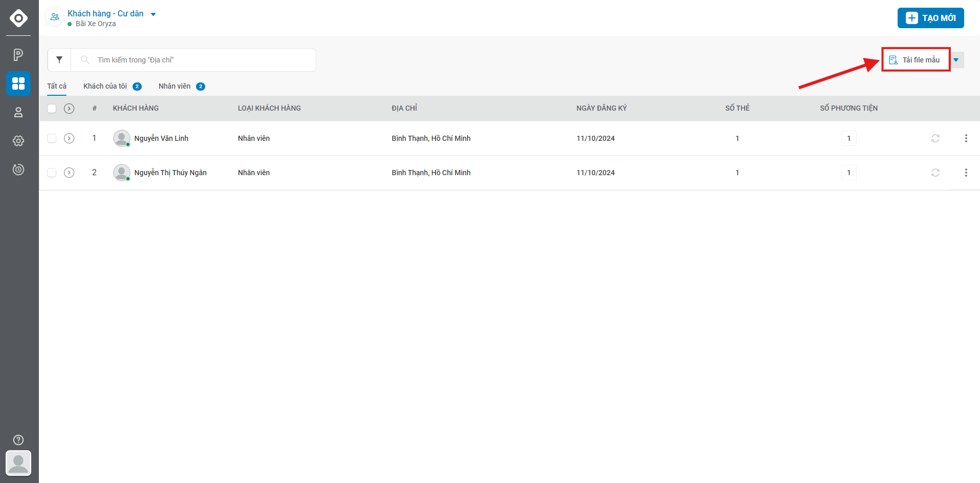Switch to the Nhân viên tab

pyautogui.click(x=182, y=86)
